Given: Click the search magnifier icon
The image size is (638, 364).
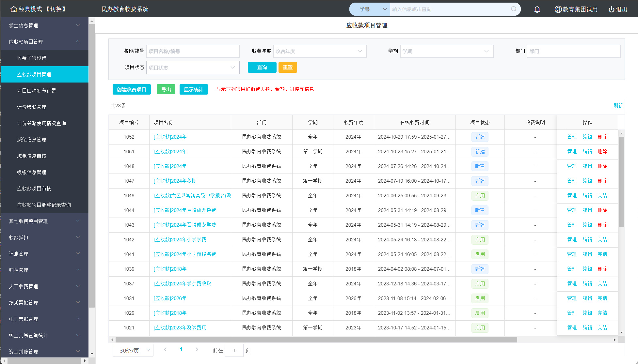Looking at the screenshot, I should point(514,9).
